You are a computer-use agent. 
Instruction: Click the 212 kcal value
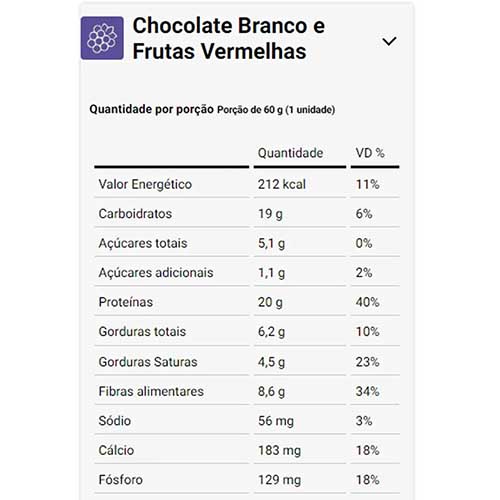tap(282, 184)
